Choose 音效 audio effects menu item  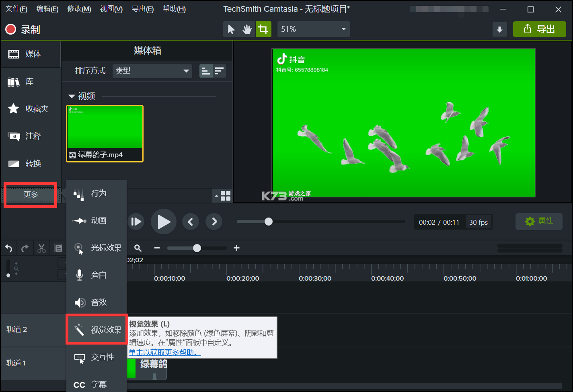[97, 302]
